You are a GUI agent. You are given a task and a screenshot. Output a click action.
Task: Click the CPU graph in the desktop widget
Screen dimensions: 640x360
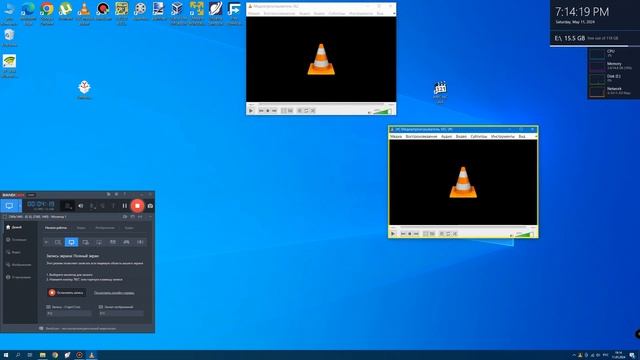tap(597, 53)
